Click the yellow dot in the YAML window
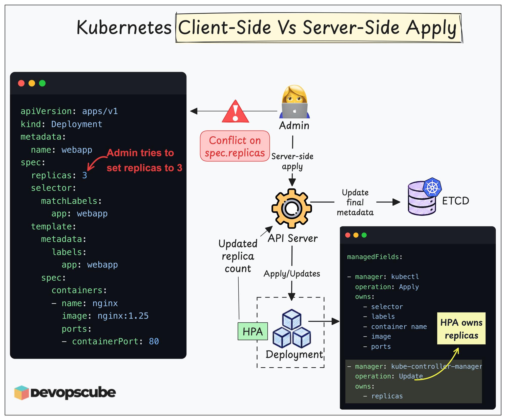Viewport: 506px width, 420px height. coord(32,83)
